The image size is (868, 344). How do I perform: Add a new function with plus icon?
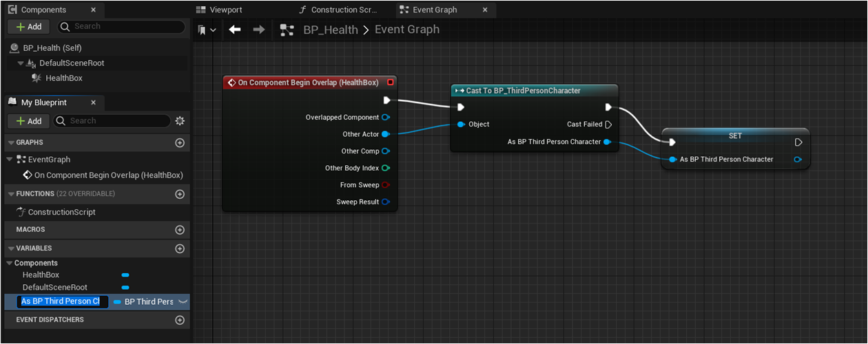180,194
